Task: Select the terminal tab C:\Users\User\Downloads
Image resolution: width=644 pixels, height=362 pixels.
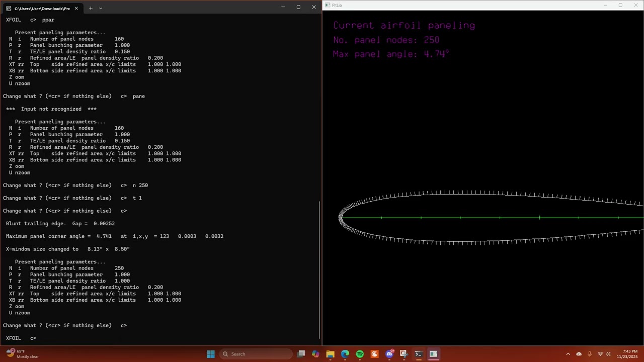Action: pos(42,8)
